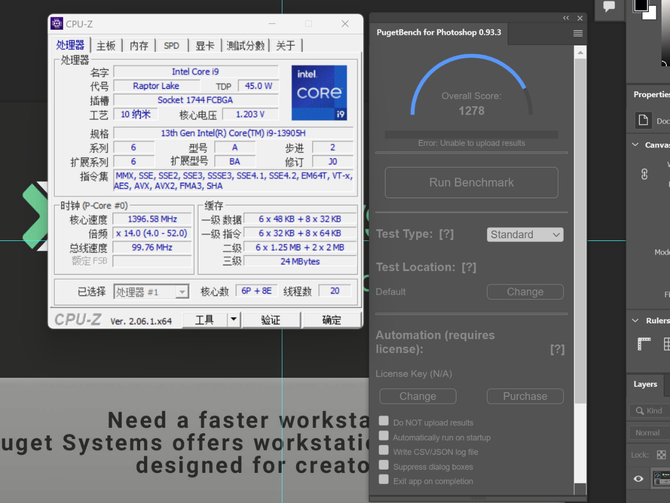The width and height of the screenshot is (670, 503).
Task: Click the Test Location [?] help link
Action: pyautogui.click(x=469, y=268)
